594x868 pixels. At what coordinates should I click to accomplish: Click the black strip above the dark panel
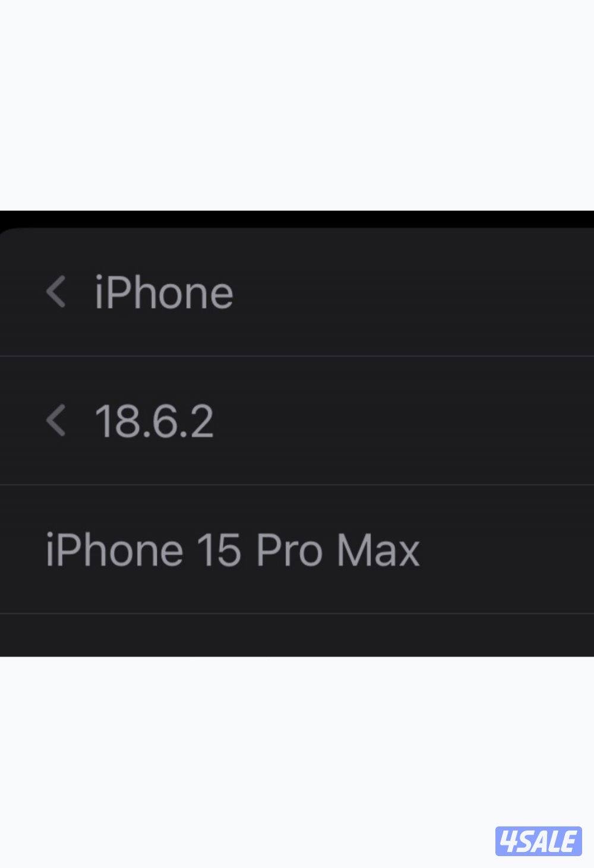(297, 218)
